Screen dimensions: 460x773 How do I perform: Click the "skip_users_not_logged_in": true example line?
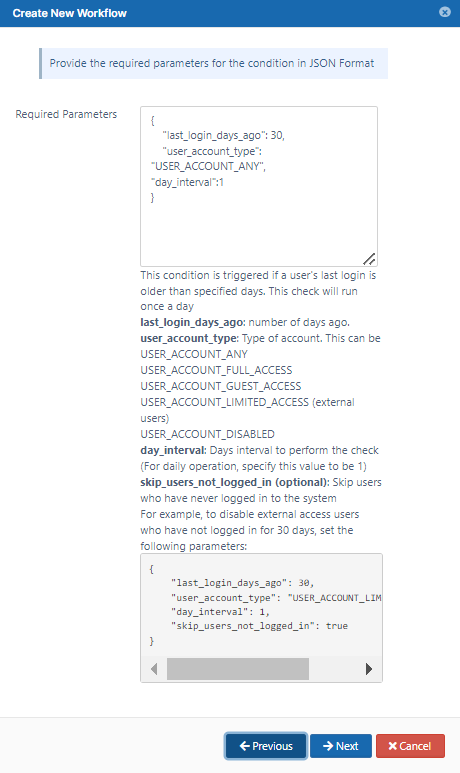click(x=259, y=626)
